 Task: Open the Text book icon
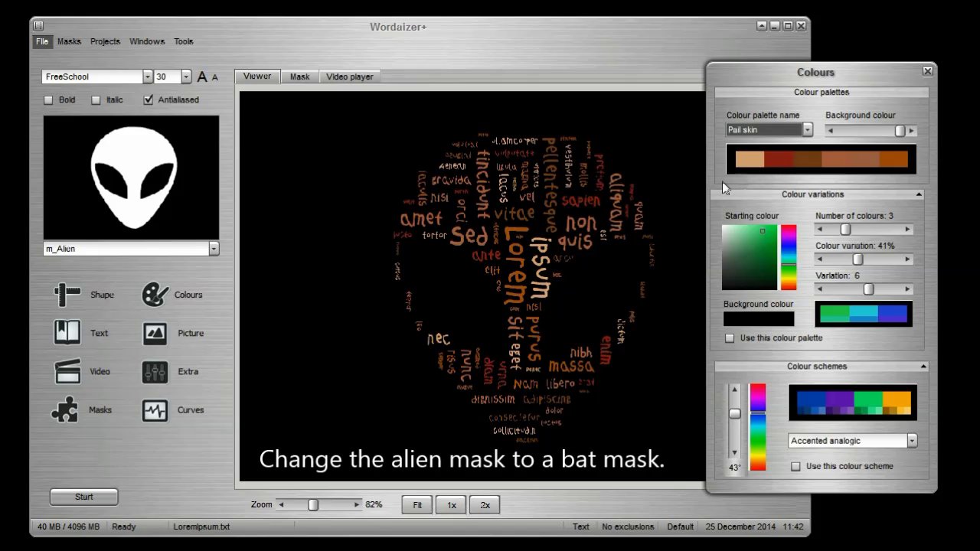click(x=67, y=333)
